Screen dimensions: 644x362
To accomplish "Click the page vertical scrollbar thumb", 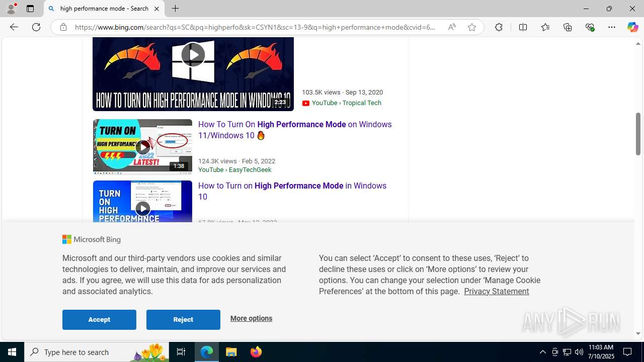I will pyautogui.click(x=638, y=134).
